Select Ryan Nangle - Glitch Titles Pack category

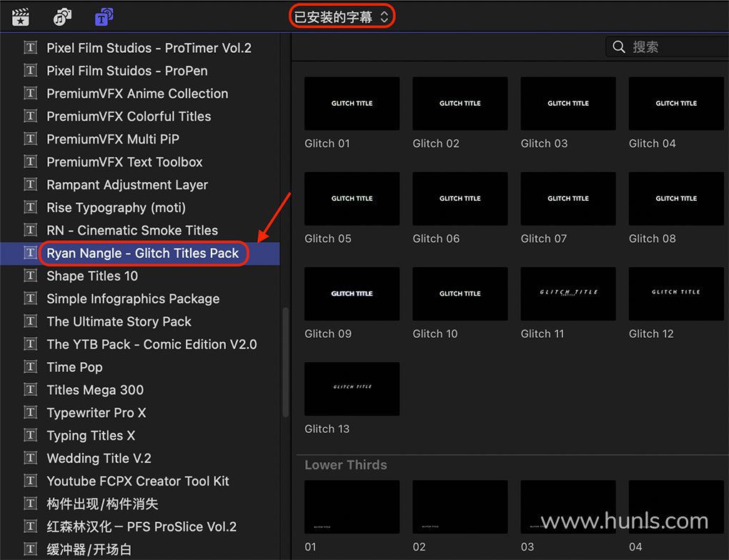pos(142,253)
